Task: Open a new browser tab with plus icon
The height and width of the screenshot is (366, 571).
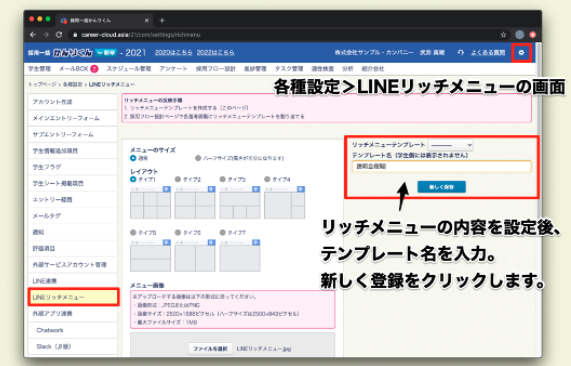Action: 162,20
